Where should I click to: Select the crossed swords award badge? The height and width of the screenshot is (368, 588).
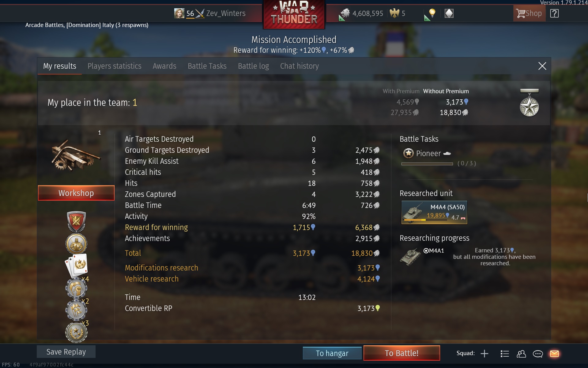76,221
